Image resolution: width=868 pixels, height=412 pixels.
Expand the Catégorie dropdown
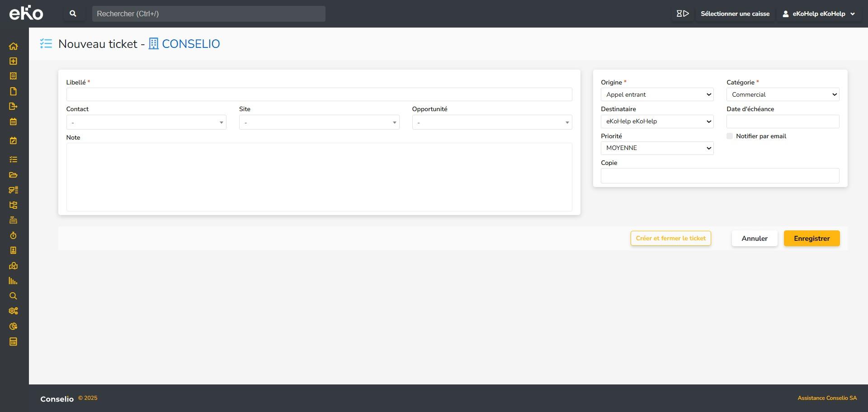tap(783, 94)
